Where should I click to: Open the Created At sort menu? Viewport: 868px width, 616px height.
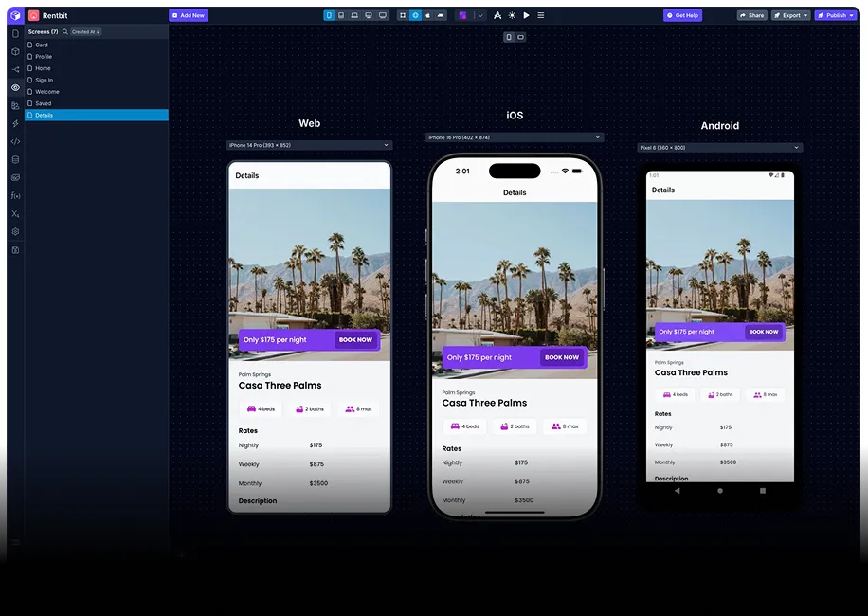point(85,31)
